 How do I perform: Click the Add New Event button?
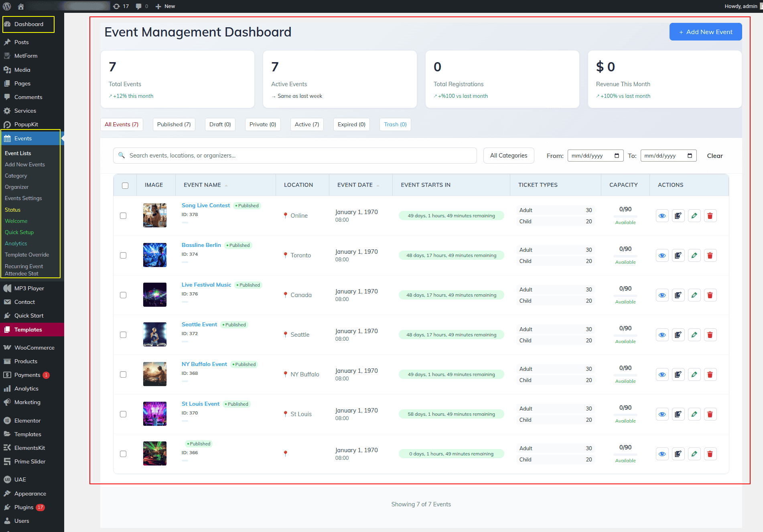point(705,32)
